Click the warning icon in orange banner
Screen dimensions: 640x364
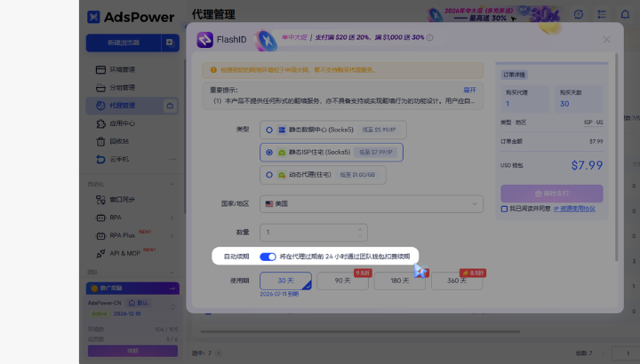[213, 70]
